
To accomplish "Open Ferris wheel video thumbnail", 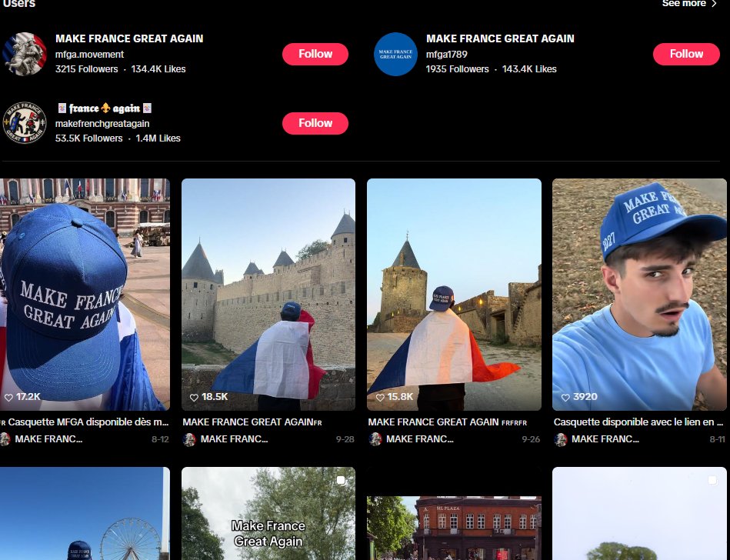I will pyautogui.click(x=85, y=513).
